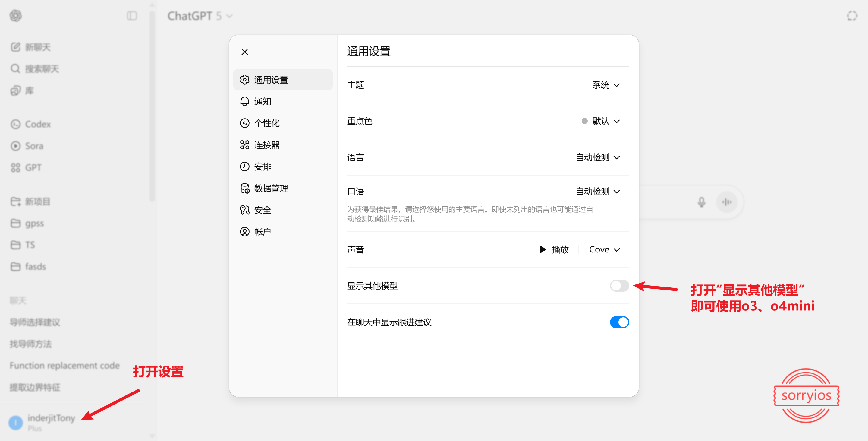Click the temporary chat icon top right
The image size is (868, 441).
click(852, 16)
